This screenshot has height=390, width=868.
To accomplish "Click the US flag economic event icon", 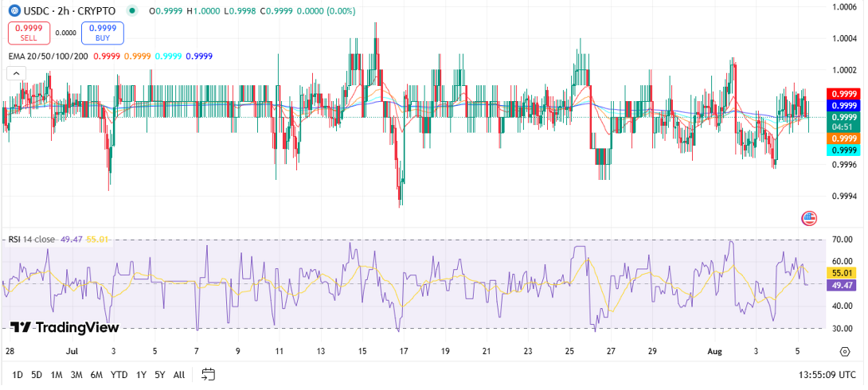I will click(x=809, y=218).
